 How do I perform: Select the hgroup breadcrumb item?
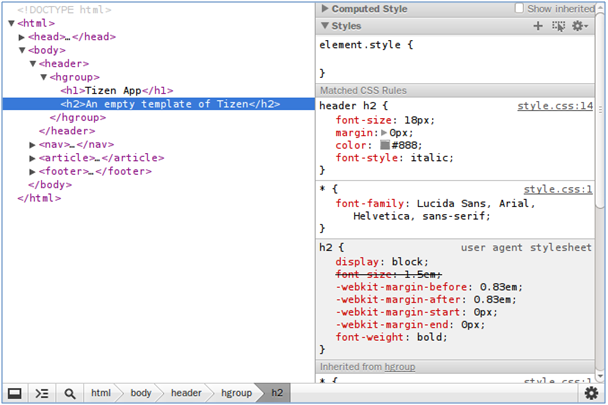tap(236, 393)
